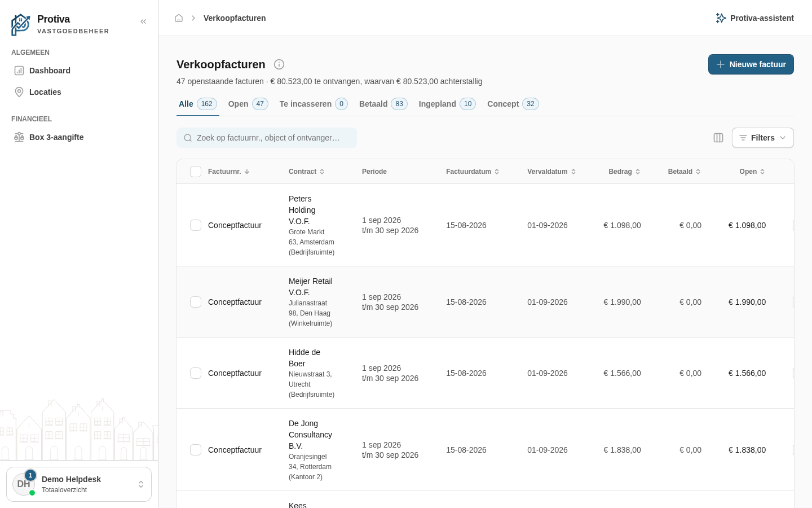Open the Filters dropdown
The width and height of the screenshot is (812, 508).
point(762,138)
